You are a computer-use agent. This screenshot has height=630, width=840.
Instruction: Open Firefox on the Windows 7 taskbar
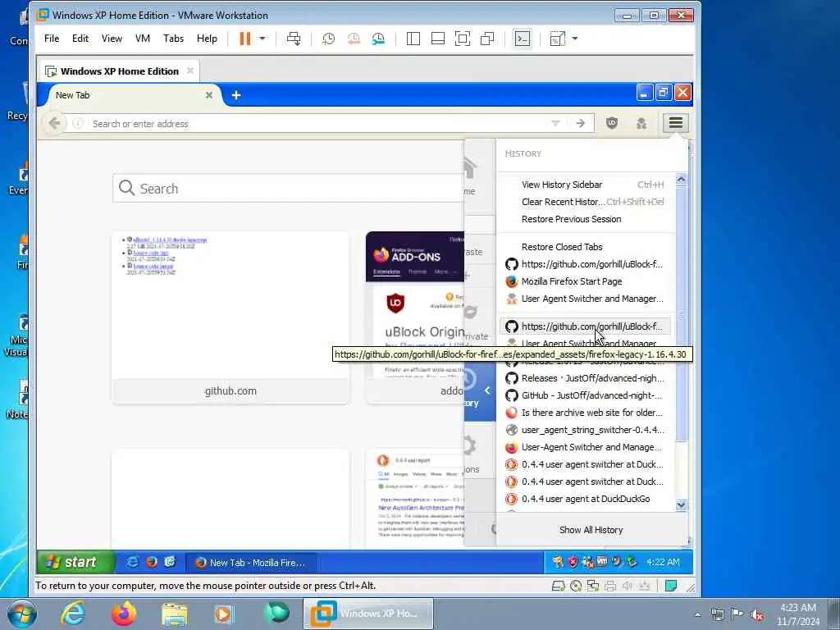(x=124, y=614)
